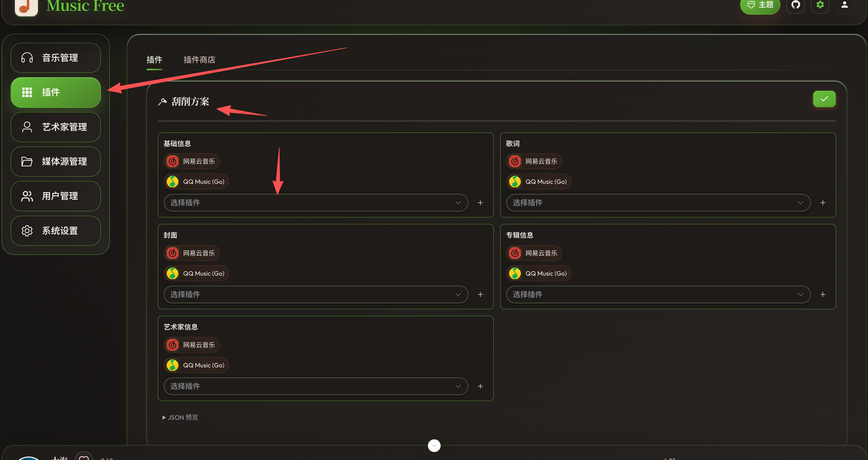Click the plus icon in 艺术家信息

480,386
